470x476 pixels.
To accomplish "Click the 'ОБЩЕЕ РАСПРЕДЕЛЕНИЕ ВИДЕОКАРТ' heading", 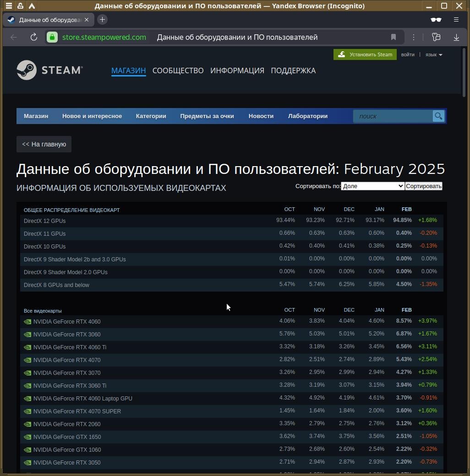I will click(72, 210).
